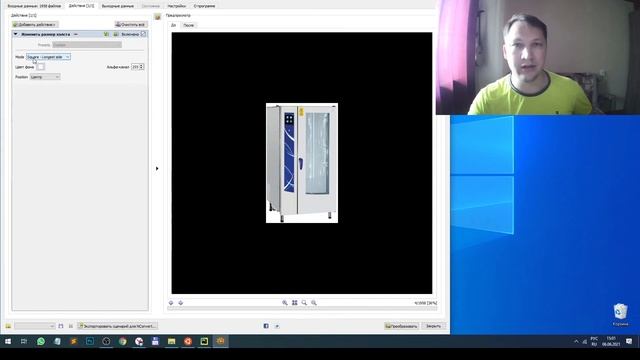
Task: Switch to the Входные данные tab
Action: click(x=34, y=6)
